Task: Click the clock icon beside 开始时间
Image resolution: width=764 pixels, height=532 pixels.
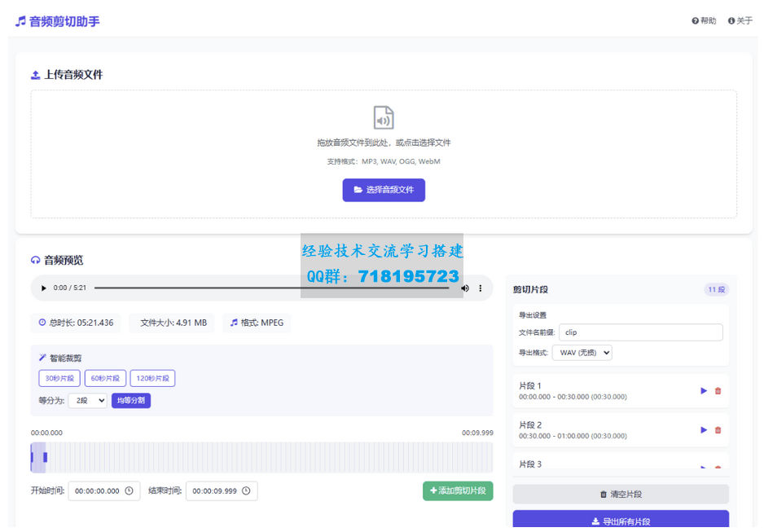Action: pyautogui.click(x=130, y=490)
